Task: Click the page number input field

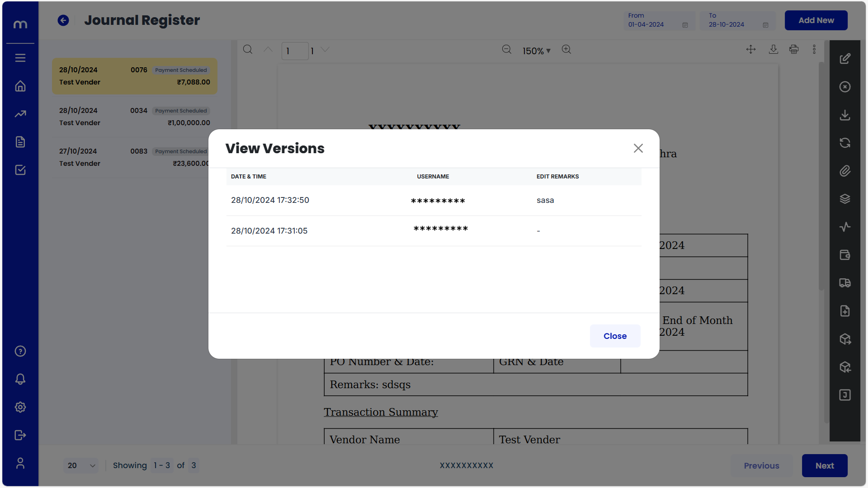Action: 295,51
